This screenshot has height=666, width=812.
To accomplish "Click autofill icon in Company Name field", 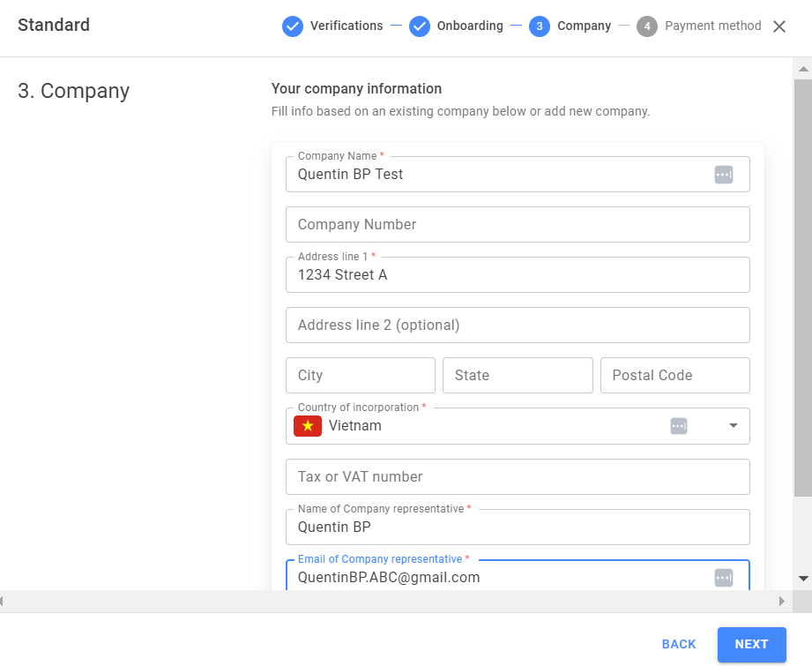I will pyautogui.click(x=724, y=175).
